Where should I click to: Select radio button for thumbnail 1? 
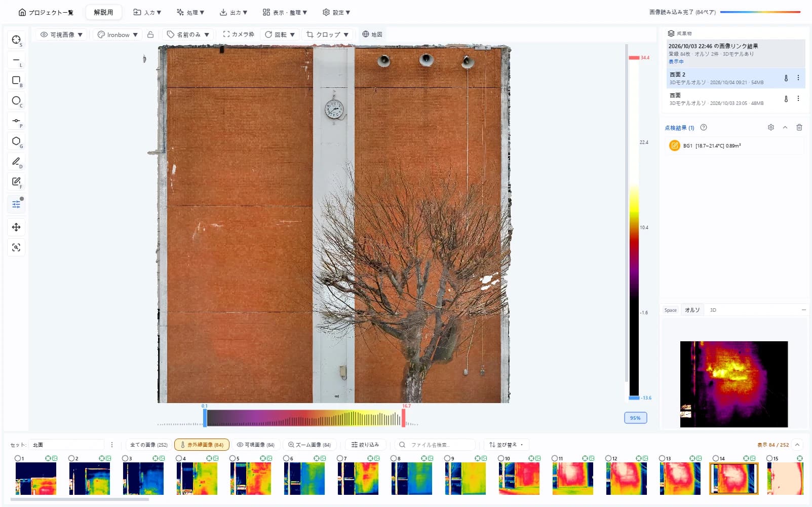pos(18,458)
